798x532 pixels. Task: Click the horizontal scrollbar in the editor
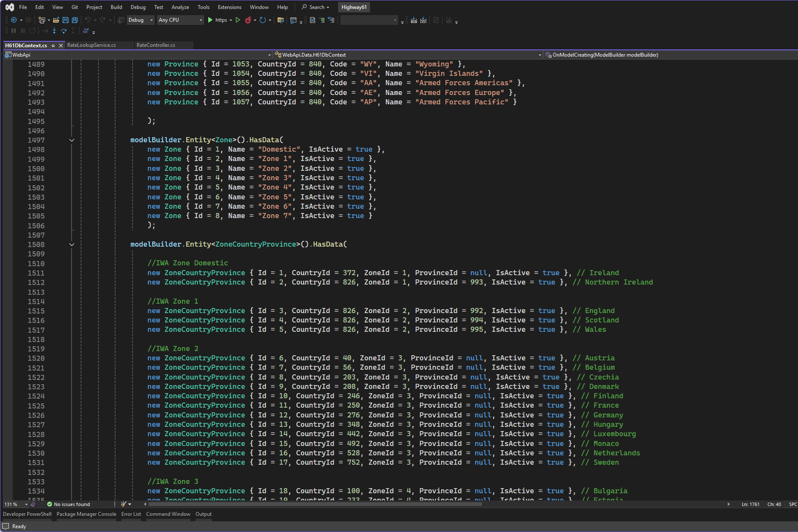[315, 504]
